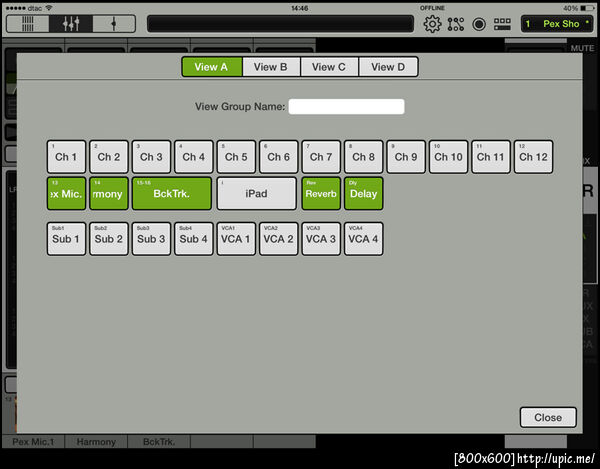600x469 pixels.
Task: Toggle Sub 3 in view group
Action: click(x=151, y=239)
